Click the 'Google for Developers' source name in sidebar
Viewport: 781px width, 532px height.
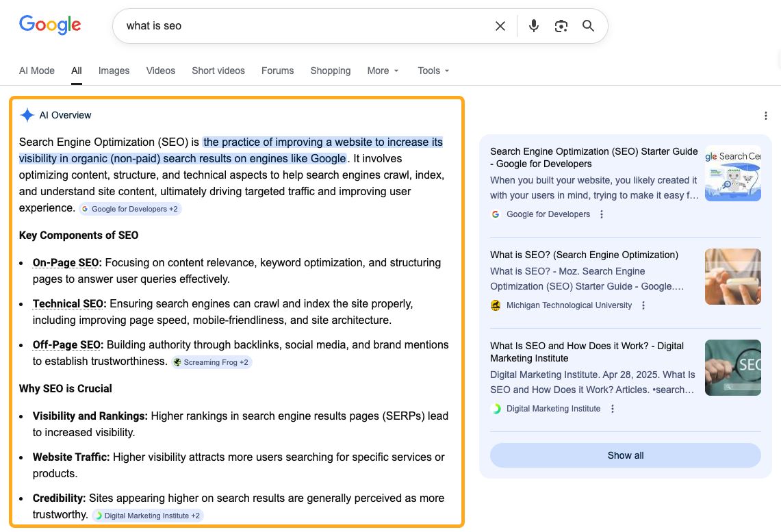click(x=548, y=214)
